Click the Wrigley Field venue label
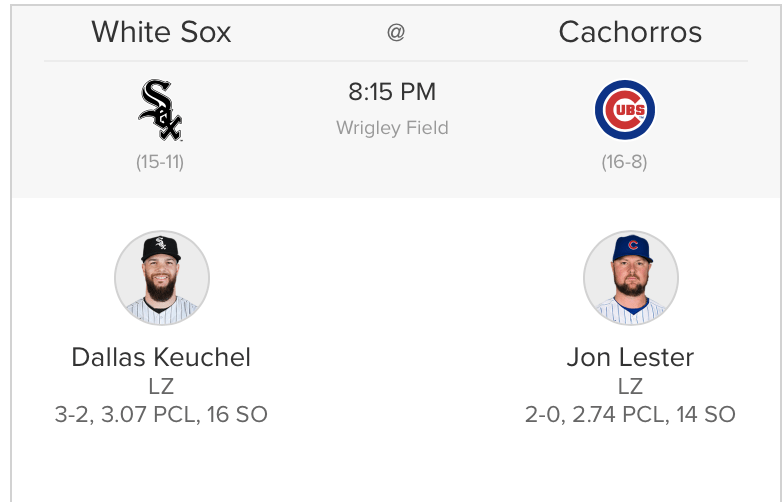The width and height of the screenshot is (782, 502). pos(392,128)
